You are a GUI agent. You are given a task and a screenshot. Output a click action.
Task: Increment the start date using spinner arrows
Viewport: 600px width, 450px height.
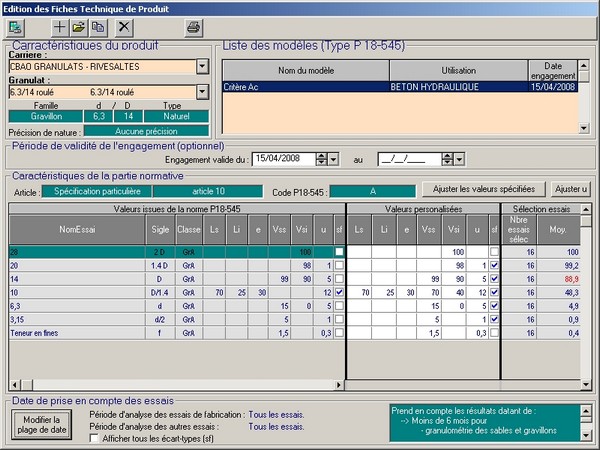coord(321,155)
